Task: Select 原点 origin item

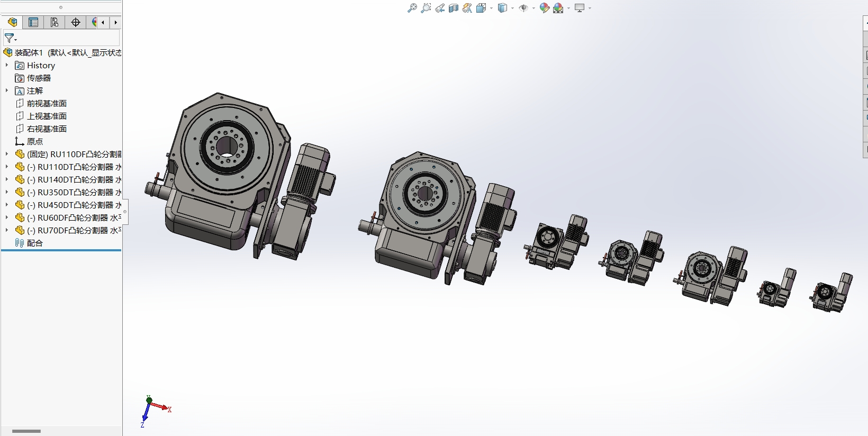Action: pyautogui.click(x=35, y=141)
